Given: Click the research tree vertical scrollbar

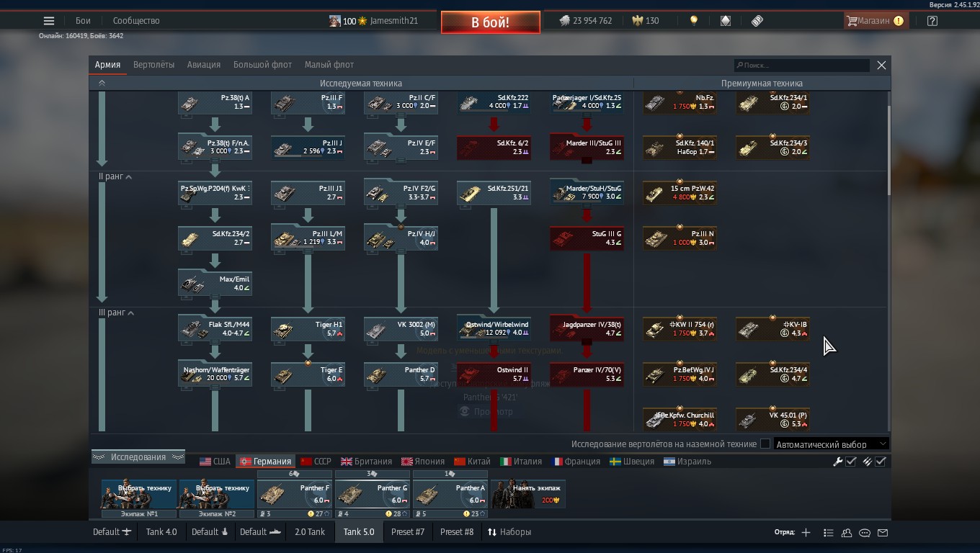Looking at the screenshot, I should [x=888, y=150].
